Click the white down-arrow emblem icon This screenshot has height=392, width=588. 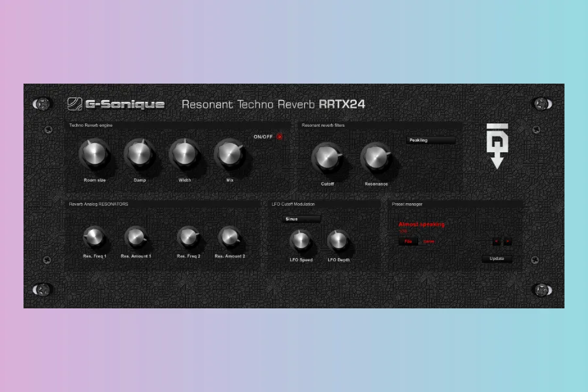(497, 146)
